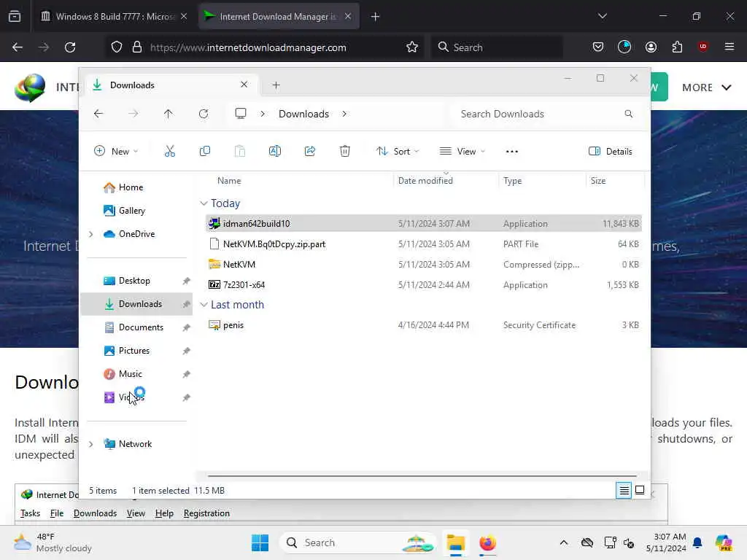Click the uBlock Origin extension icon

point(703,47)
